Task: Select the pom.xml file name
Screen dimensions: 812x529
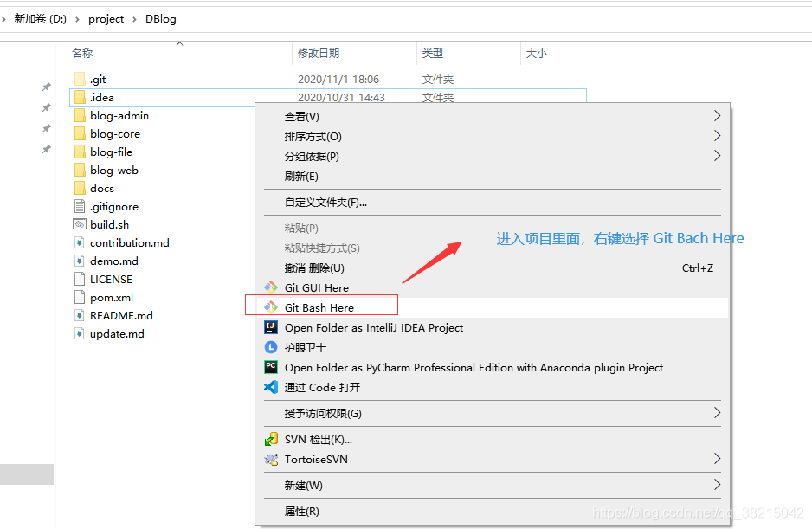Action: [112, 298]
